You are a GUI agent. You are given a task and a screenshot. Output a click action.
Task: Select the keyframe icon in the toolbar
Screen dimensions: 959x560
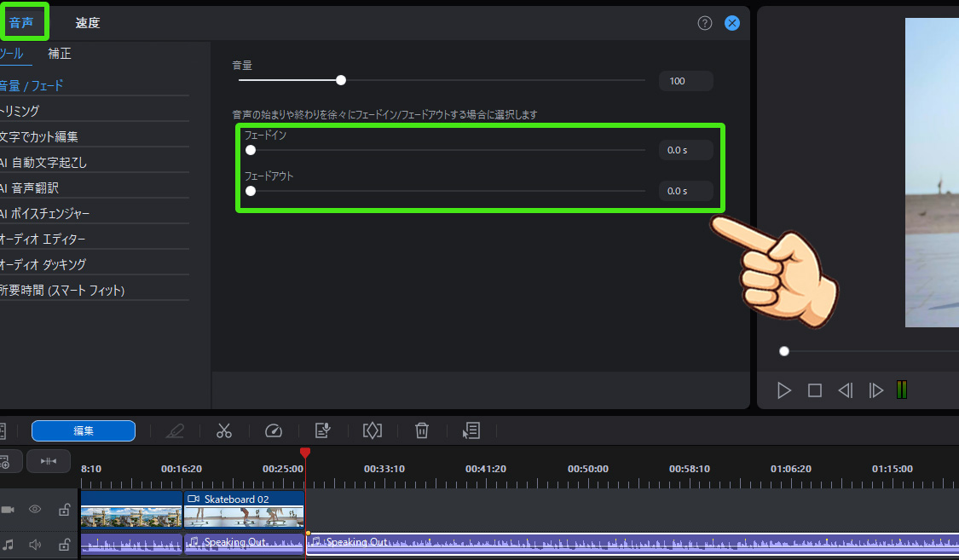[x=373, y=430]
